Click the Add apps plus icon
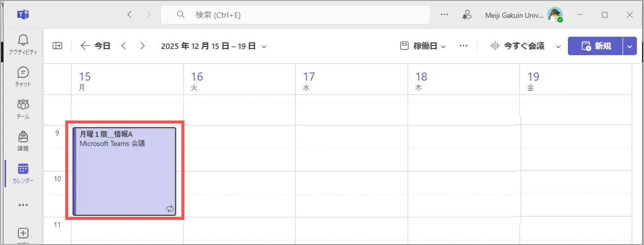The image size is (644, 245). tap(23, 234)
